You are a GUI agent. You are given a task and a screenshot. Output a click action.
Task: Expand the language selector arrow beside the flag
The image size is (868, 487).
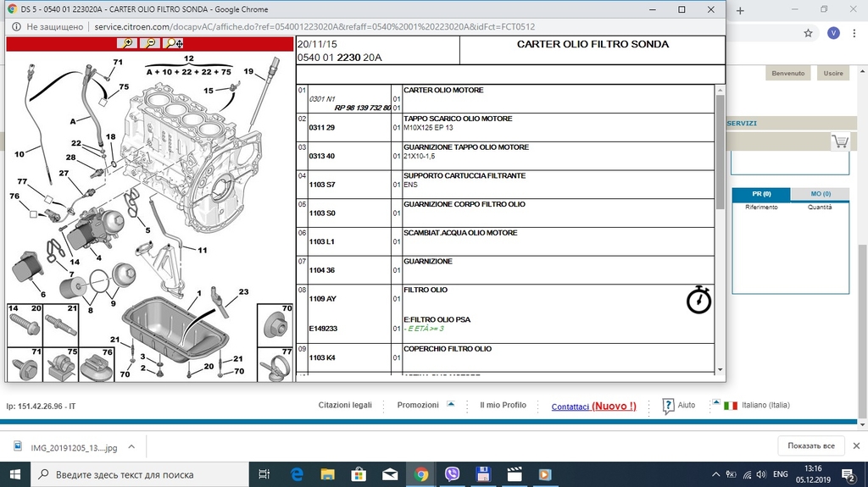click(x=716, y=402)
